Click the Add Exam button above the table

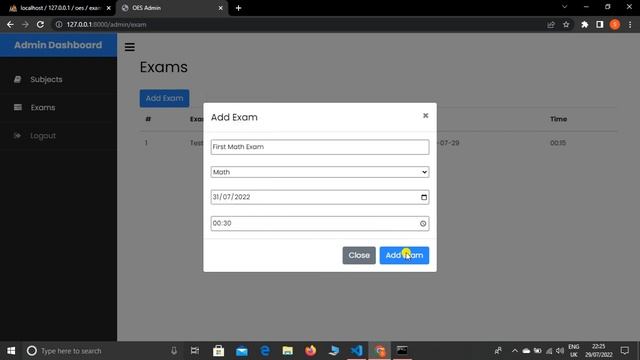tap(164, 98)
